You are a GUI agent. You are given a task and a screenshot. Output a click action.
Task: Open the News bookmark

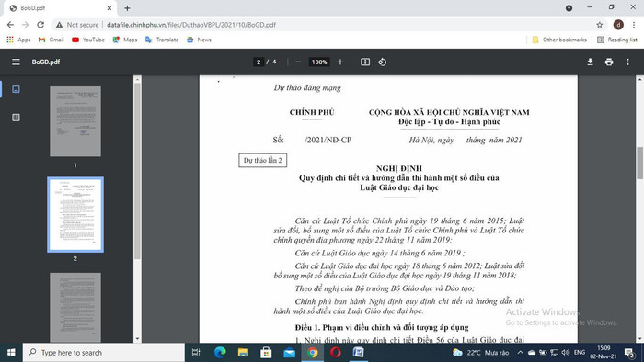tap(199, 40)
